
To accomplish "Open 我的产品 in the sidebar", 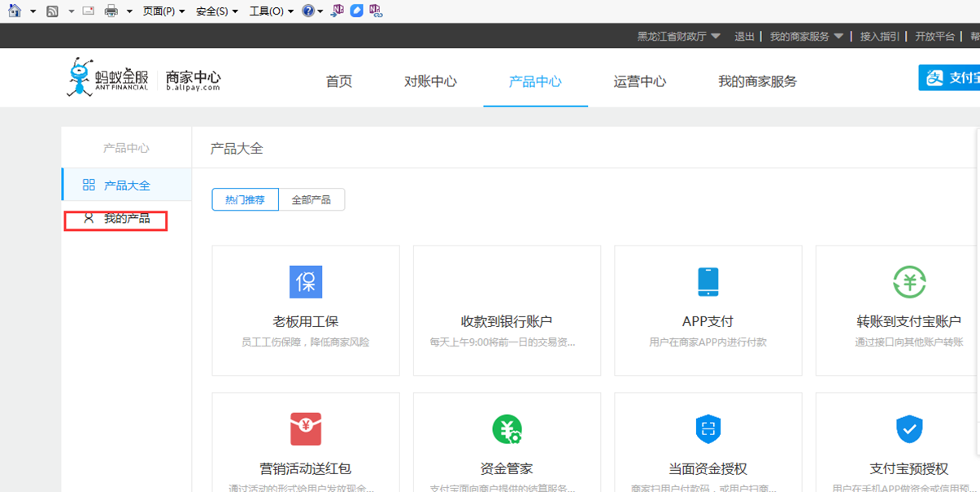I will (126, 219).
